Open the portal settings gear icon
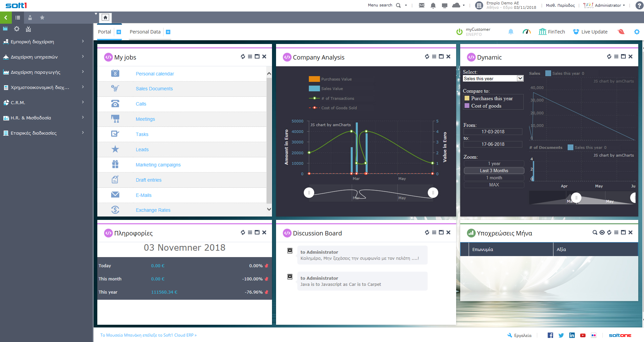Screen dimensions: 644x342 (x=637, y=32)
